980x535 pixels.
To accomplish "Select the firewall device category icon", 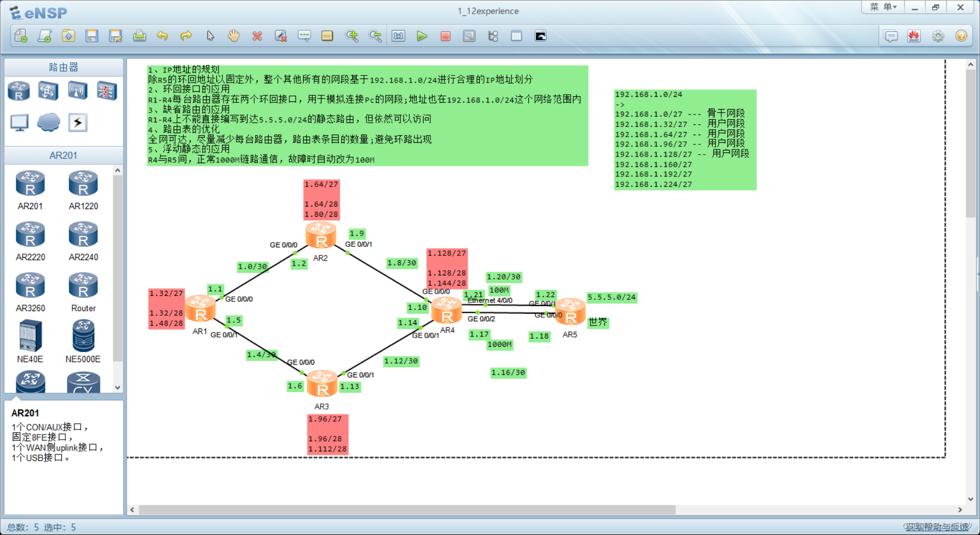I will (107, 91).
